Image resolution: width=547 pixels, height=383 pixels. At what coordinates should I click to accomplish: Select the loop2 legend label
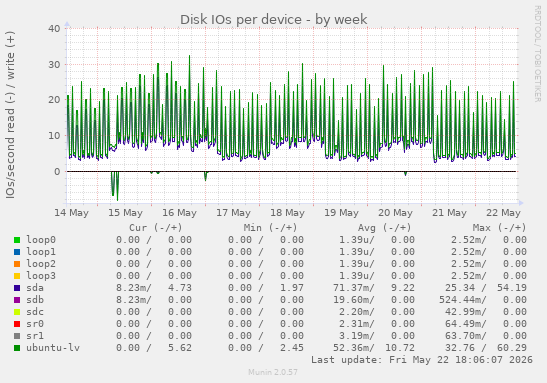41,264
